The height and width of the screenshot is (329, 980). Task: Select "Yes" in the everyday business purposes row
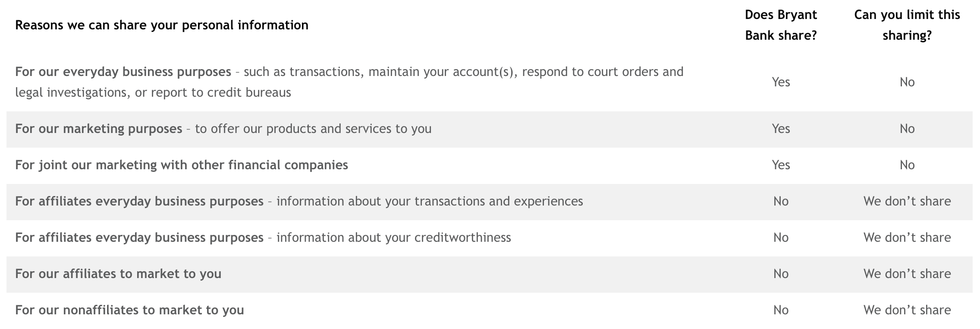[x=781, y=82]
